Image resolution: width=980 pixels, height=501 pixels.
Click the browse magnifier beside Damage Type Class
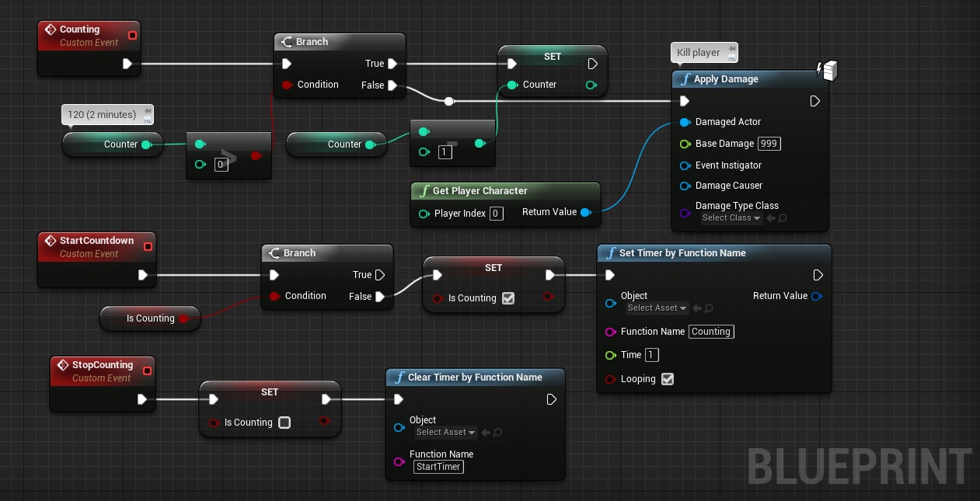(783, 218)
